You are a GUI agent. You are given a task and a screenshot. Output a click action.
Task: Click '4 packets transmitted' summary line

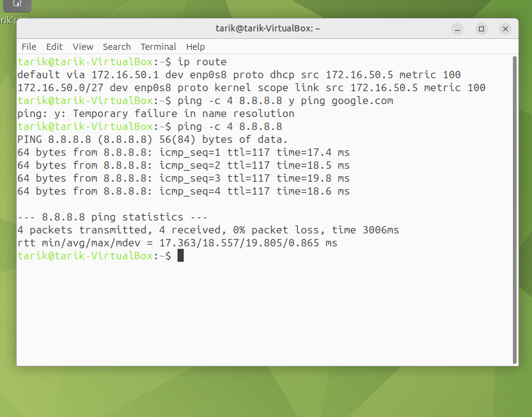tap(208, 230)
